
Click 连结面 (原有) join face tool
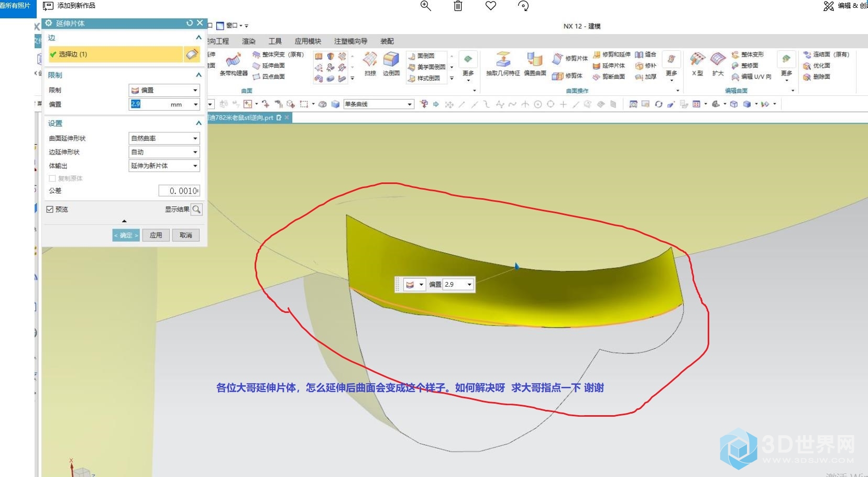(826, 55)
